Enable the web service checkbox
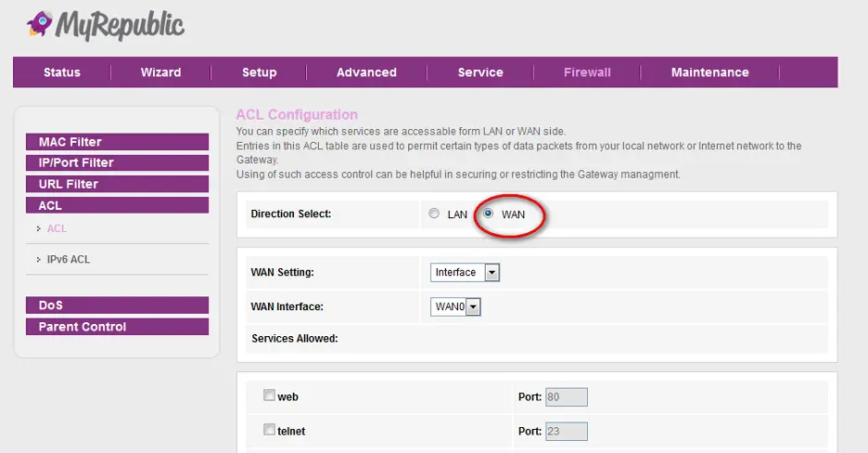The image size is (868, 453). click(269, 395)
